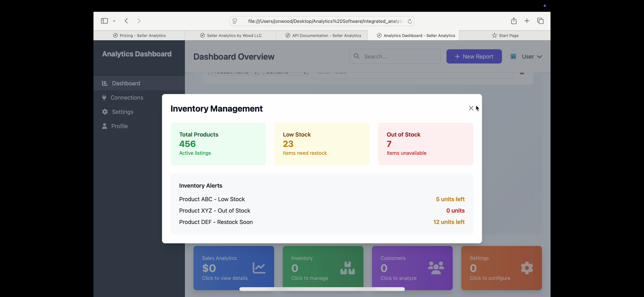This screenshot has width=644, height=297.
Task: Click the Settings card gear icon
Action: [x=527, y=268]
